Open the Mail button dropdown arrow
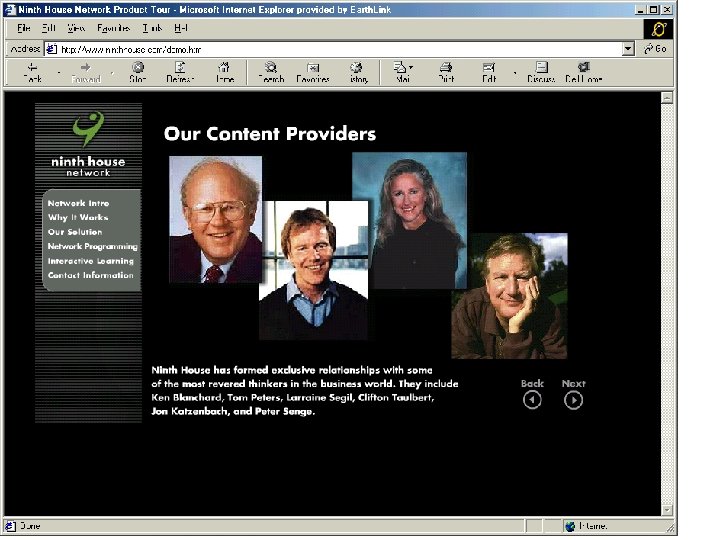Image resolution: width=720 pixels, height=540 pixels. [411, 67]
